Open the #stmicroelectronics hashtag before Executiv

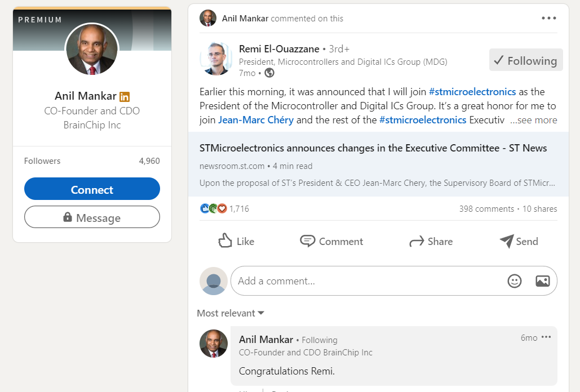tap(423, 120)
